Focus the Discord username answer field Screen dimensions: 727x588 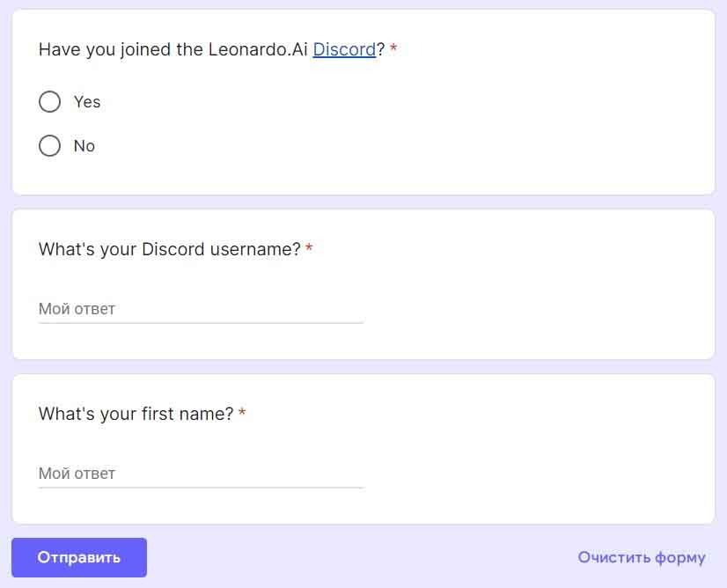click(201, 309)
